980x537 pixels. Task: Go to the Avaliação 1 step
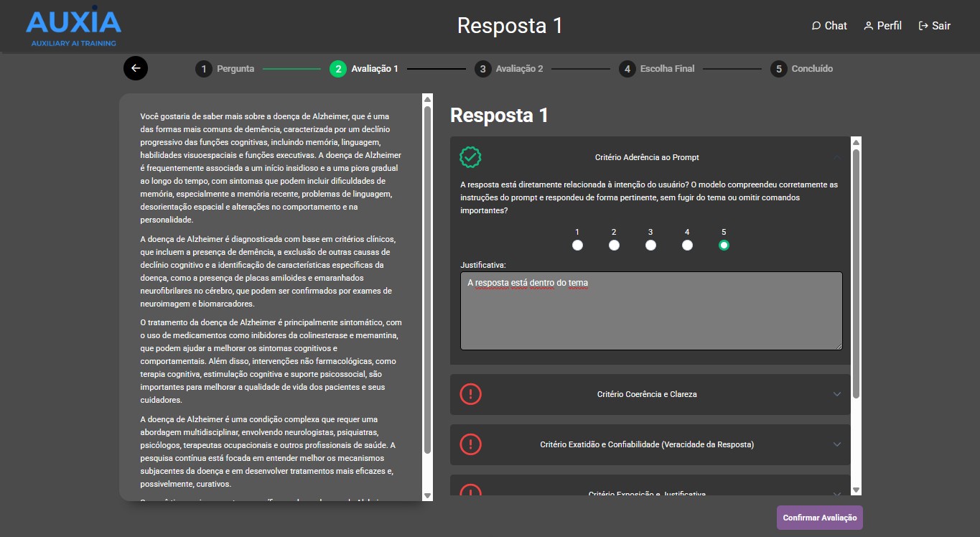(374, 69)
